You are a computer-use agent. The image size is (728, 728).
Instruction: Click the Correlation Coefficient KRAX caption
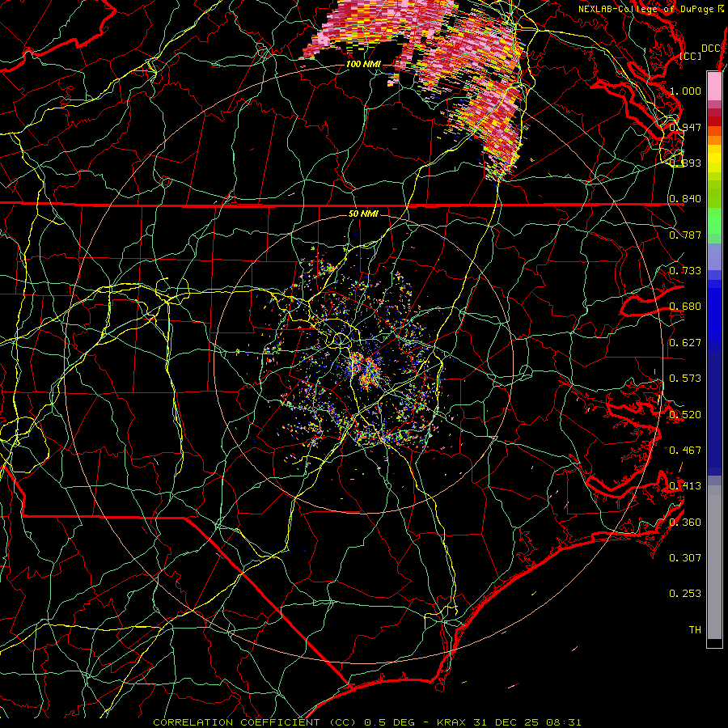click(x=367, y=722)
